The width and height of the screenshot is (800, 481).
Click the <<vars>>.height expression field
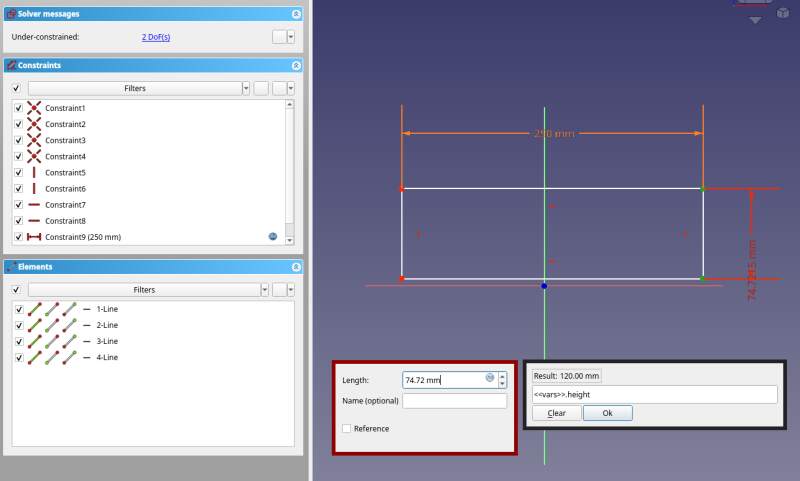click(655, 394)
